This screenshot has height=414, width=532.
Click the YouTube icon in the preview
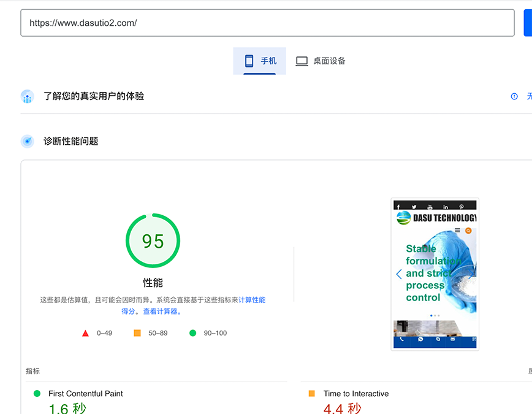(x=430, y=207)
